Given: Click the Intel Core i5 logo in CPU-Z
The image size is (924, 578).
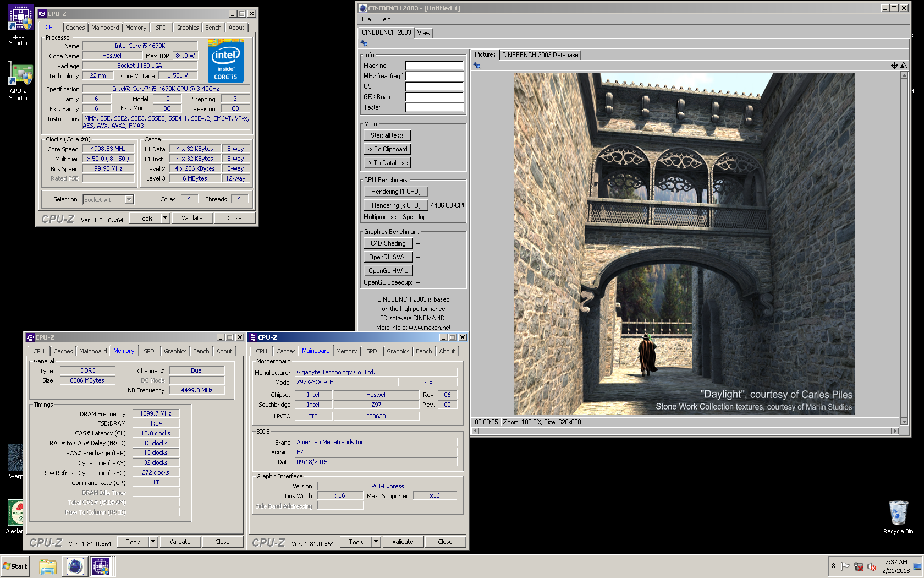Looking at the screenshot, I should click(226, 61).
